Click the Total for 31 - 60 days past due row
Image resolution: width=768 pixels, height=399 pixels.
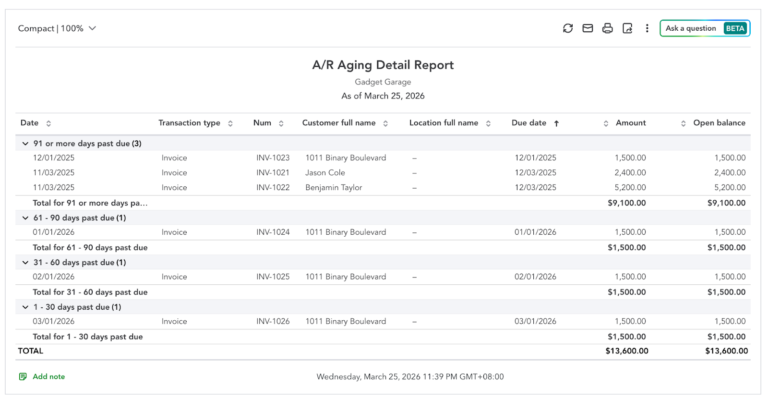pos(383,292)
